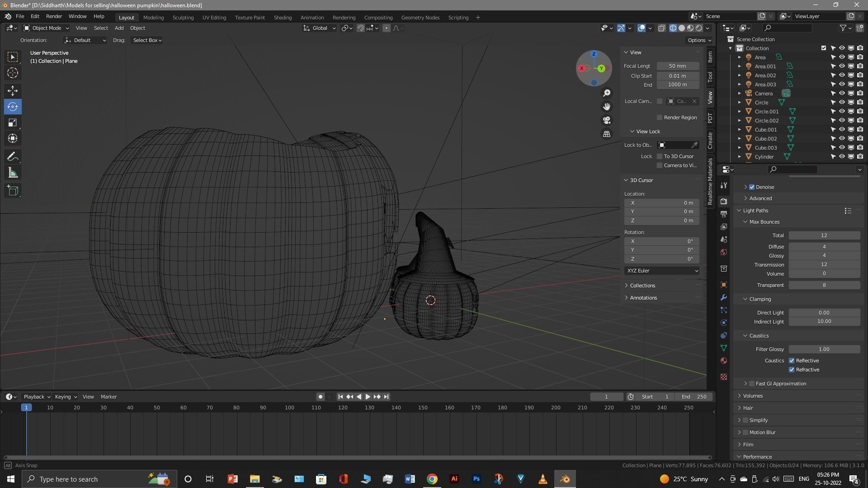Disable Refractive caustics checkbox
868x488 pixels.
(792, 370)
